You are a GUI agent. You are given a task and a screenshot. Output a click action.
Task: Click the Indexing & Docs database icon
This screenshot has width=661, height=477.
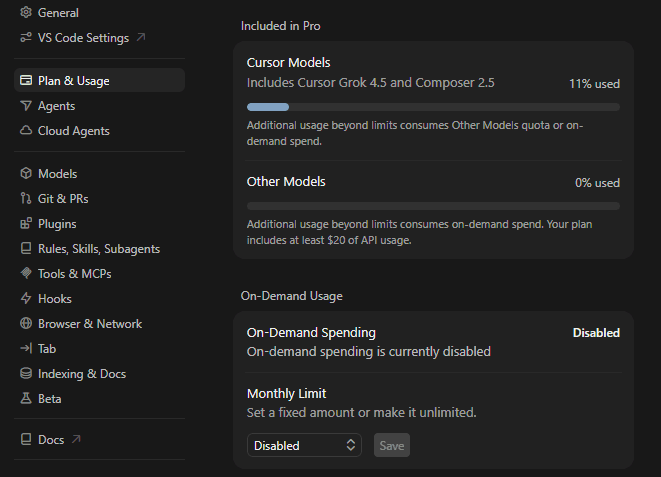point(26,373)
